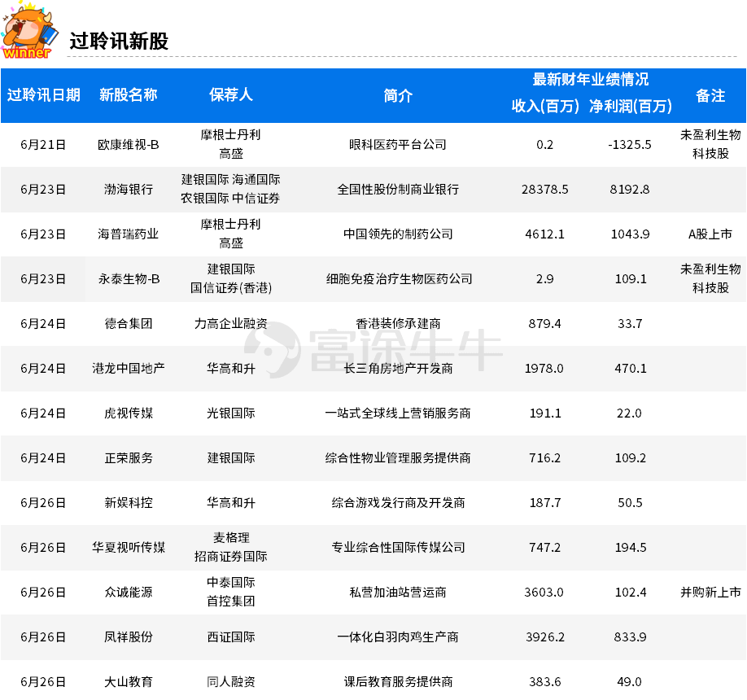Viewport: 747px width, 700px height.
Task: Select the 正荣服务 stock name
Action: click(x=128, y=458)
